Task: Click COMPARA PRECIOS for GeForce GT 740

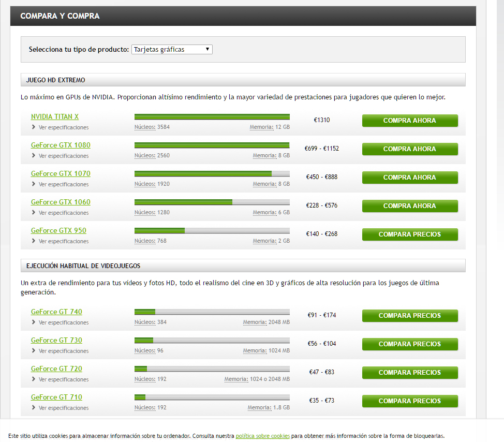Action: [x=410, y=316]
